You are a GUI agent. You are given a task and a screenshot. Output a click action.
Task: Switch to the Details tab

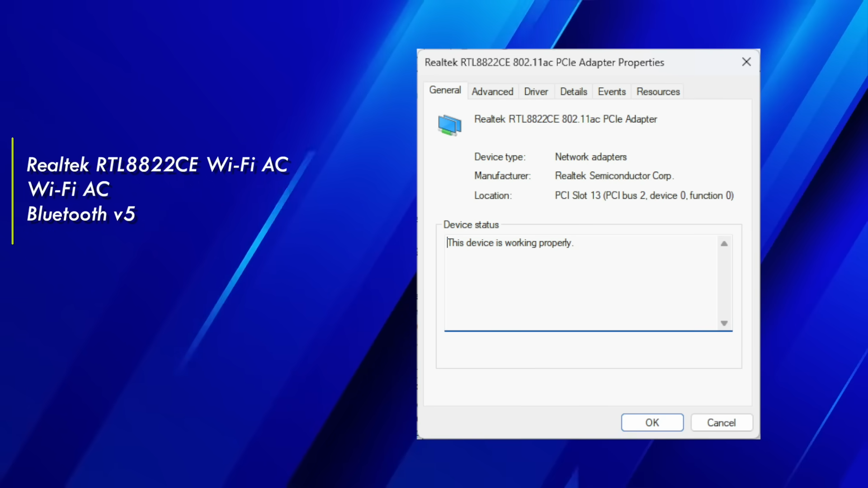(573, 92)
